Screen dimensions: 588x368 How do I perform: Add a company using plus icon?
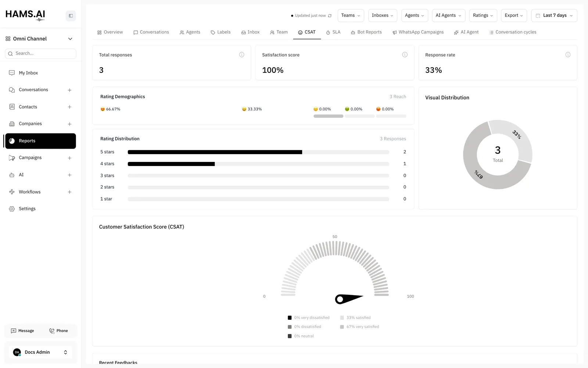[x=69, y=124]
